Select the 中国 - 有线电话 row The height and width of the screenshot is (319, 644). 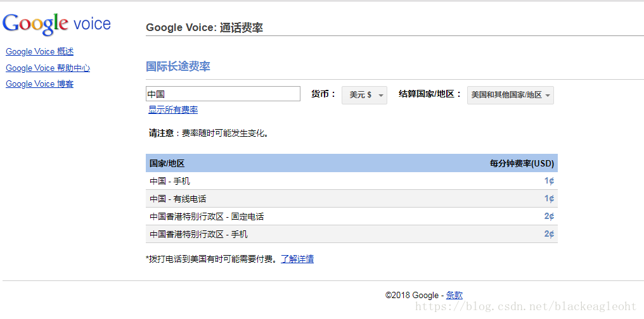[352, 199]
